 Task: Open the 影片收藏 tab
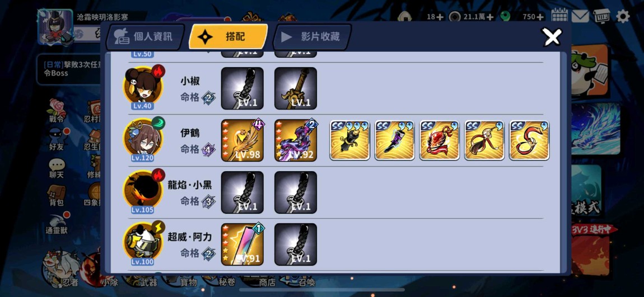(312, 37)
